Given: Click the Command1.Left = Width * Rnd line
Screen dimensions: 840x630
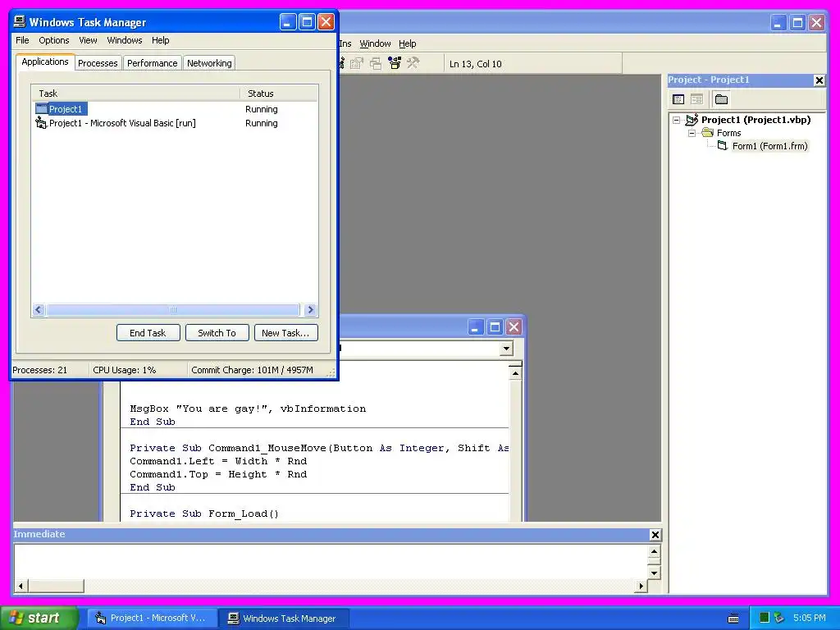Looking at the screenshot, I should coord(218,461).
